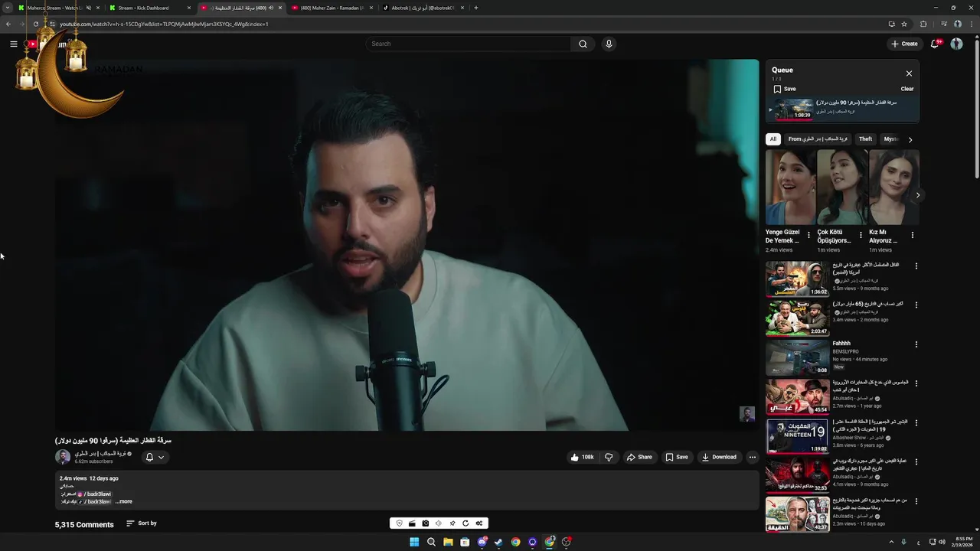
Task: Open the tab search dropdown arrow
Action: pyautogui.click(x=8, y=8)
